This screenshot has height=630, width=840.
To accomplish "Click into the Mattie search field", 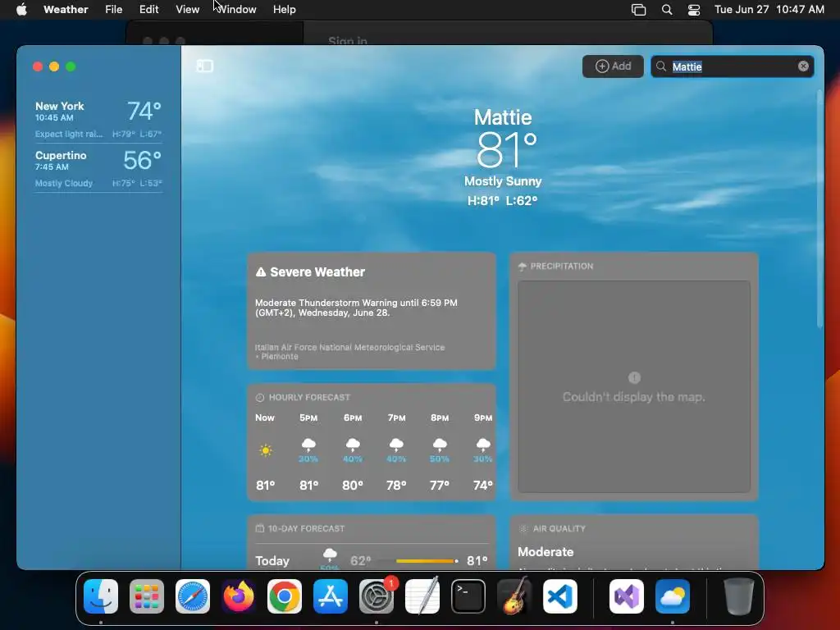I will 733,66.
